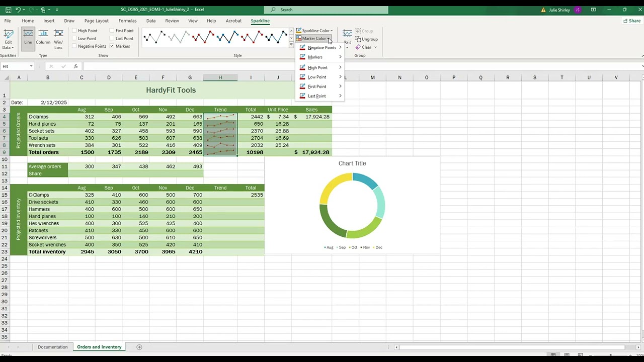Select the Win/Loss sparkline type
Screen dimensions: 644x362
tap(58, 38)
